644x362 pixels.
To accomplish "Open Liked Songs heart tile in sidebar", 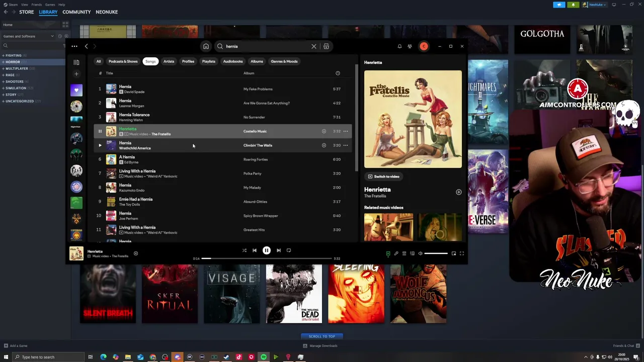I will tap(76, 90).
